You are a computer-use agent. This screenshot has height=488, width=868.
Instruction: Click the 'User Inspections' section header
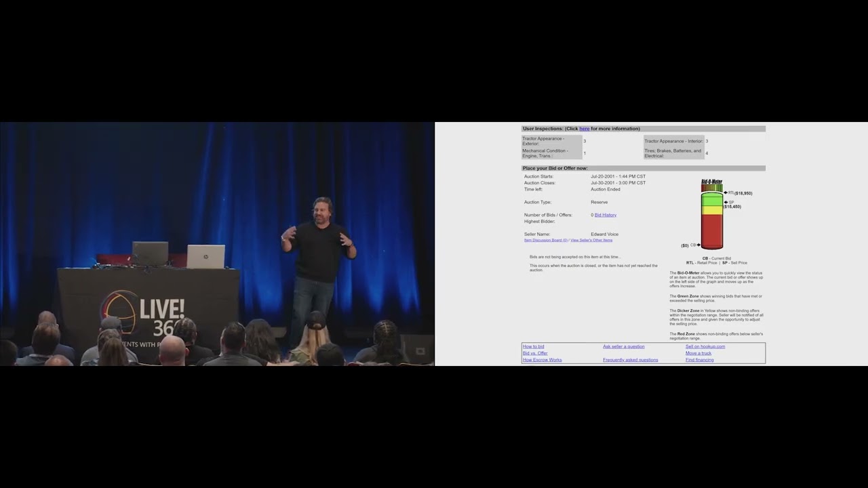(x=644, y=129)
